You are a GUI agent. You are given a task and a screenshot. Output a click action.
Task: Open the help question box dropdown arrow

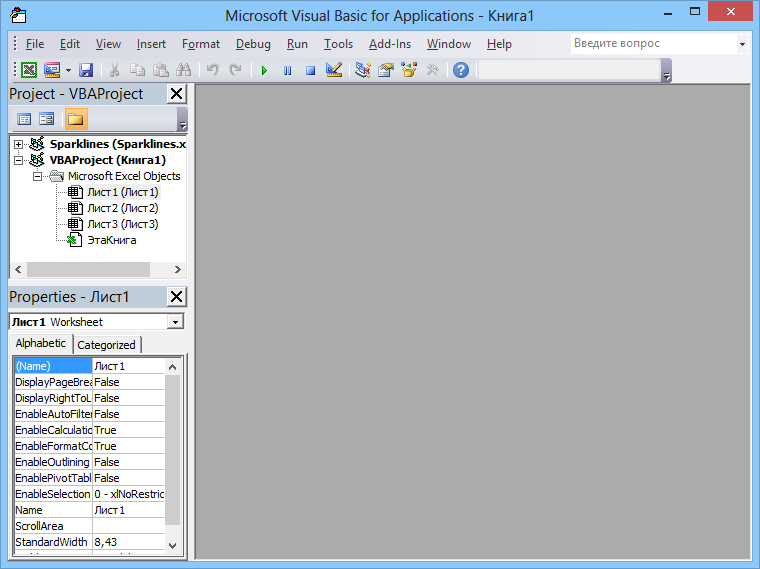coord(742,44)
